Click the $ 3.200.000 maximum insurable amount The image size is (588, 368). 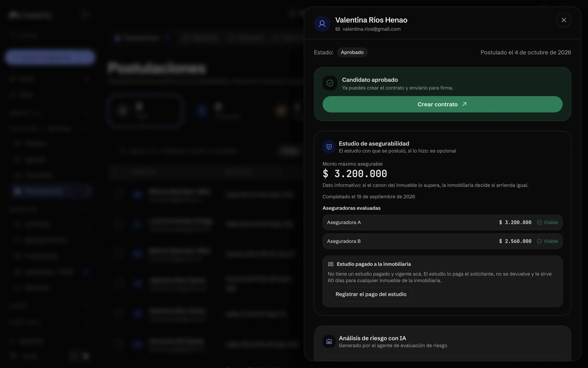pos(355,174)
